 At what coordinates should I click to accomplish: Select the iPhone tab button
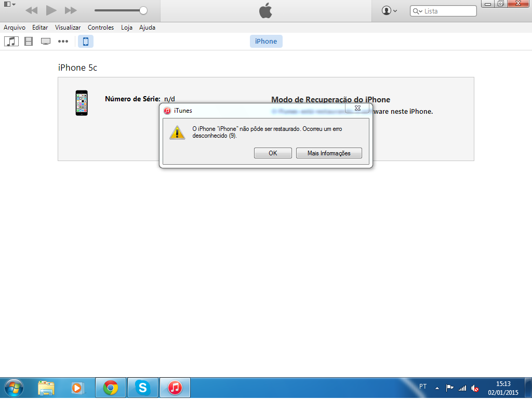(x=266, y=42)
